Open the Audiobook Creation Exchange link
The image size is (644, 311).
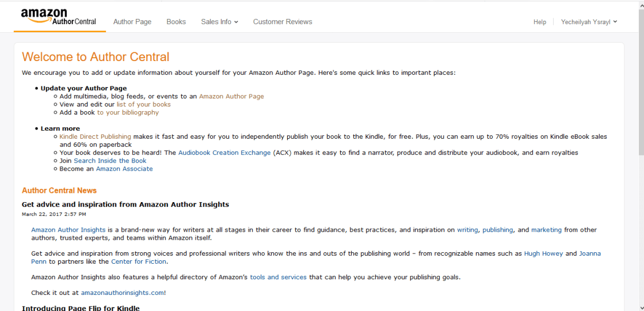pos(224,153)
